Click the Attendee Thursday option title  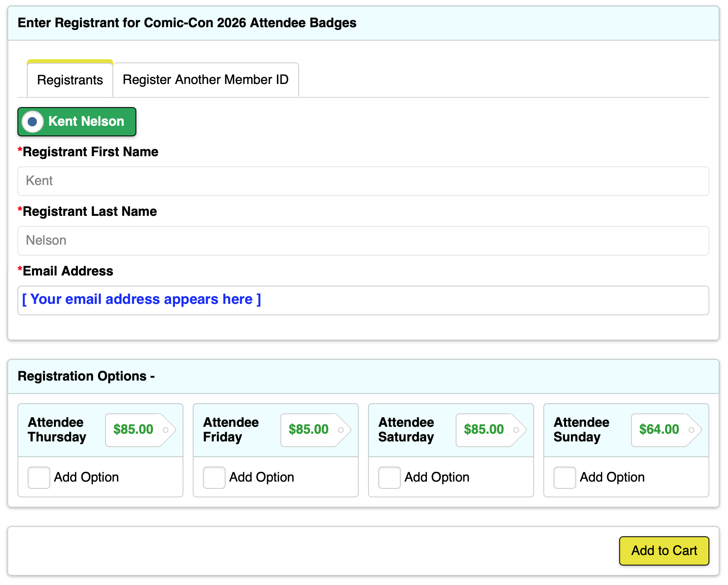point(57,430)
